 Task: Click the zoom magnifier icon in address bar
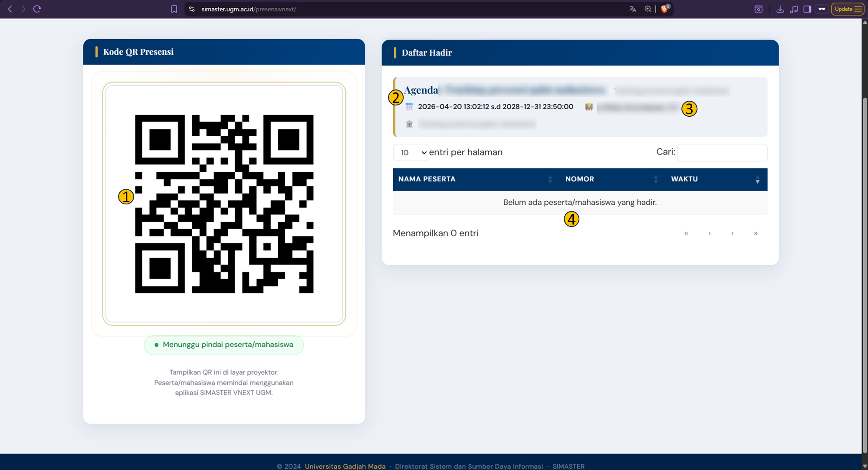point(648,9)
